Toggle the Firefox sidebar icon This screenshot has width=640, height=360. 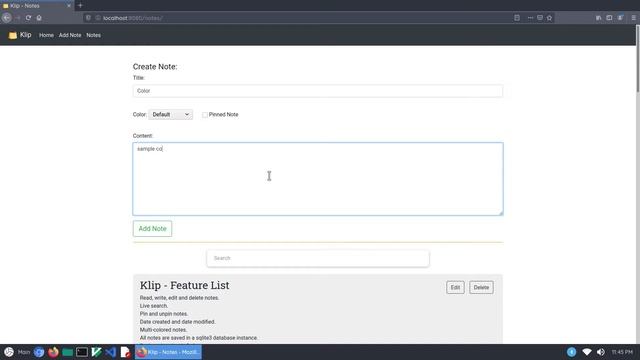pyautogui.click(x=609, y=18)
